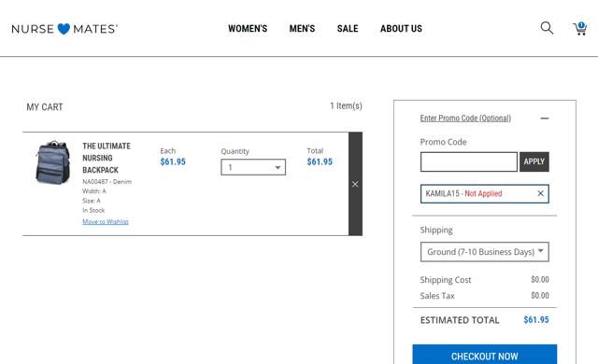
Task: Open the Women's menu
Action: coord(248,29)
